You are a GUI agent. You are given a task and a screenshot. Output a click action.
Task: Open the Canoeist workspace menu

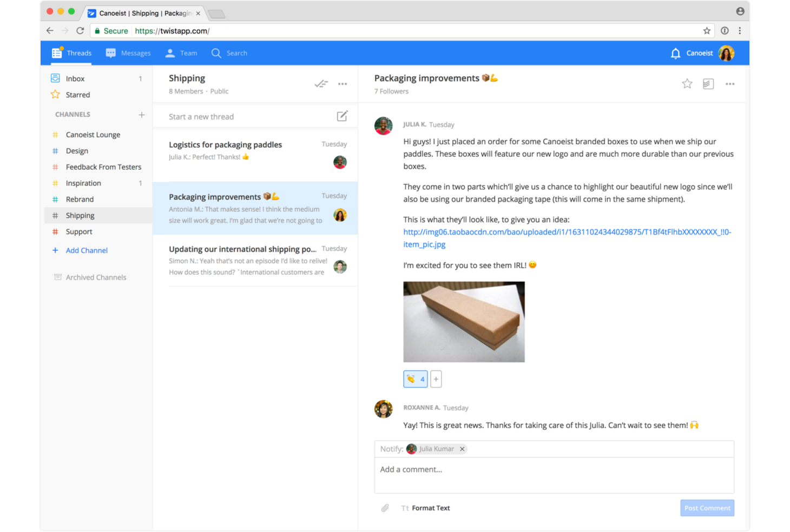click(x=699, y=53)
